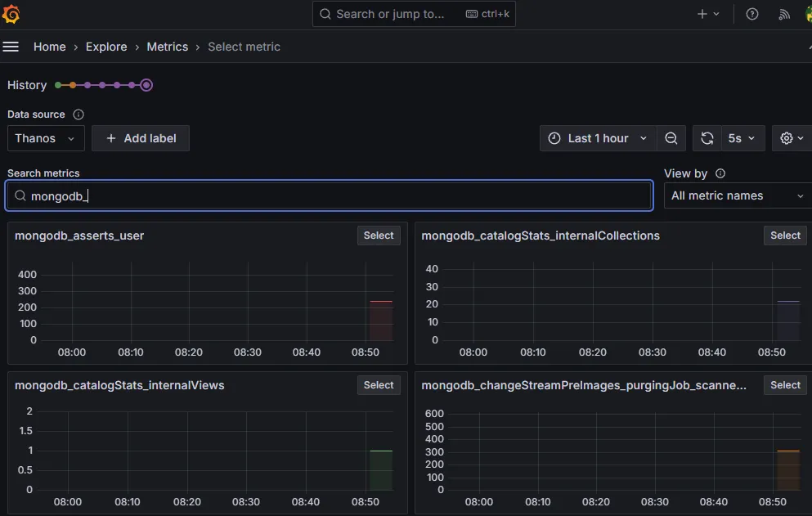This screenshot has width=812, height=516.
Task: Navigate to Explore via the breadcrumb
Action: click(106, 47)
